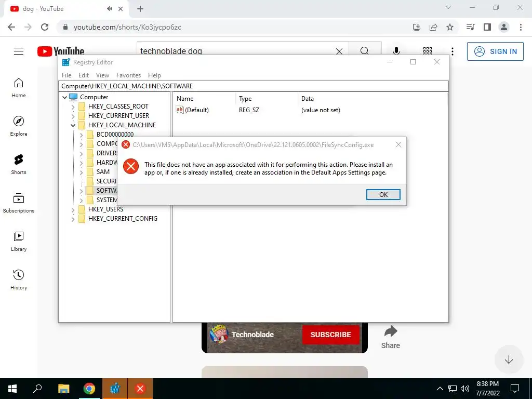Reload the YouTube page
Screen dimensions: 532x399
[45, 27]
